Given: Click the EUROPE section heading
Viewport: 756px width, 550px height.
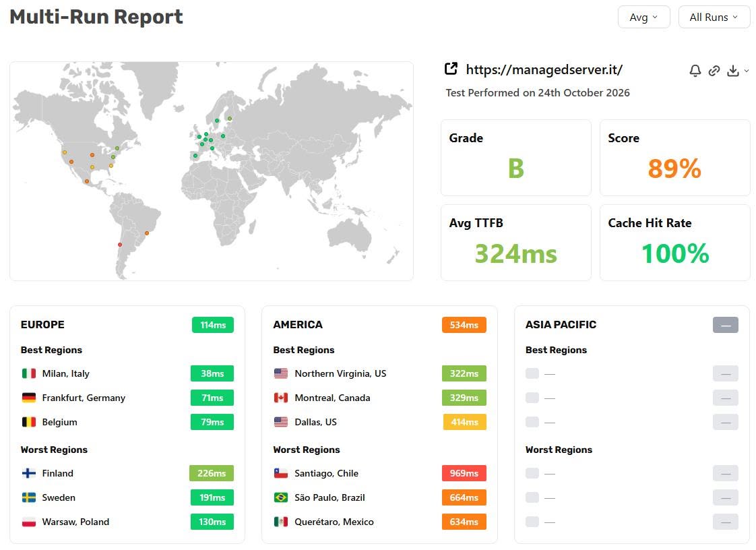Looking at the screenshot, I should [x=42, y=325].
